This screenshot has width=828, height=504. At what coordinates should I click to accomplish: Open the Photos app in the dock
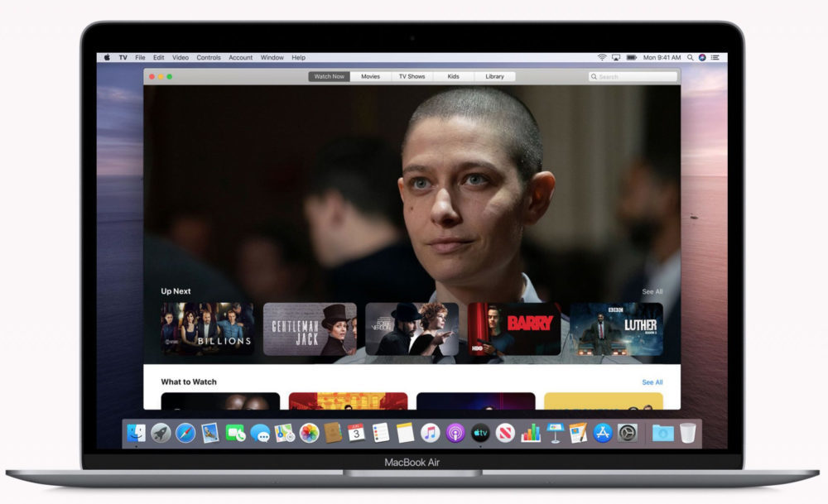(x=309, y=433)
